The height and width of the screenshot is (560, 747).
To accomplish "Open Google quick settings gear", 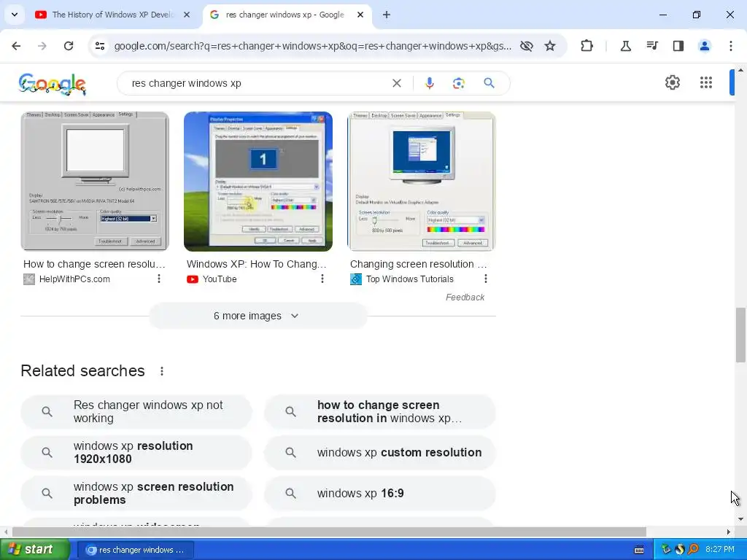I will (672, 82).
